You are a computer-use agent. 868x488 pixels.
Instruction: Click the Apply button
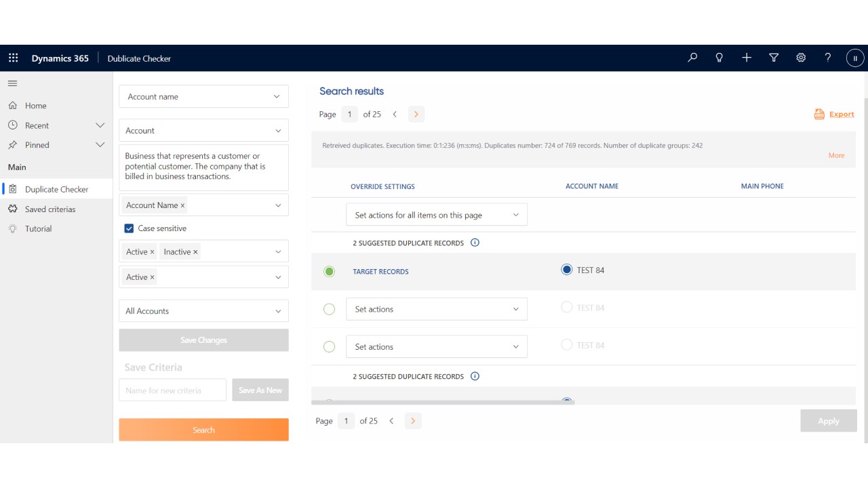829,421
